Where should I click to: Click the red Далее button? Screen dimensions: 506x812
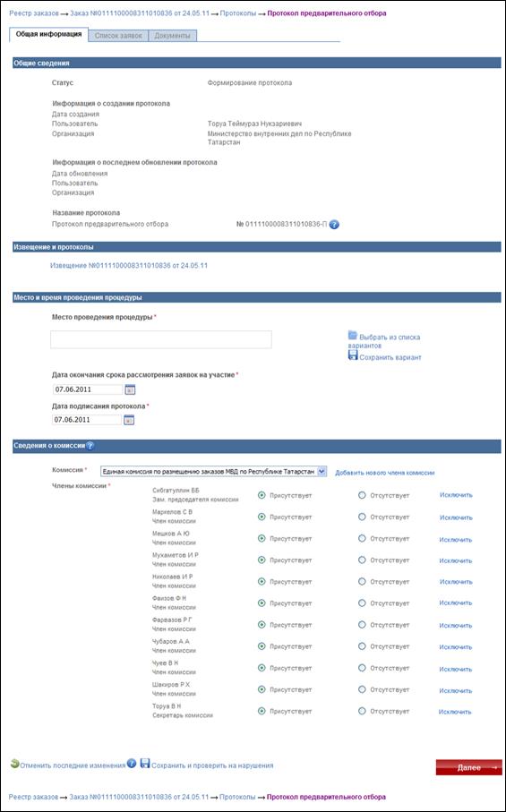point(468,767)
